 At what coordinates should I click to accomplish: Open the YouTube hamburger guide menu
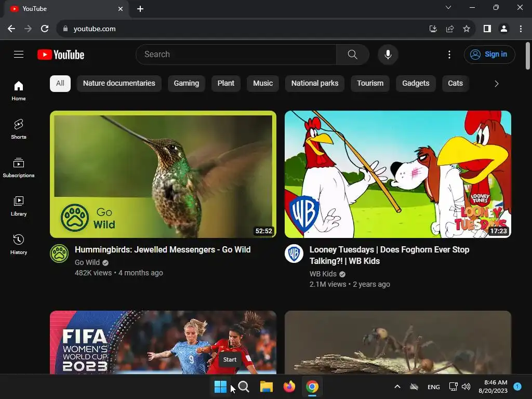(19, 54)
